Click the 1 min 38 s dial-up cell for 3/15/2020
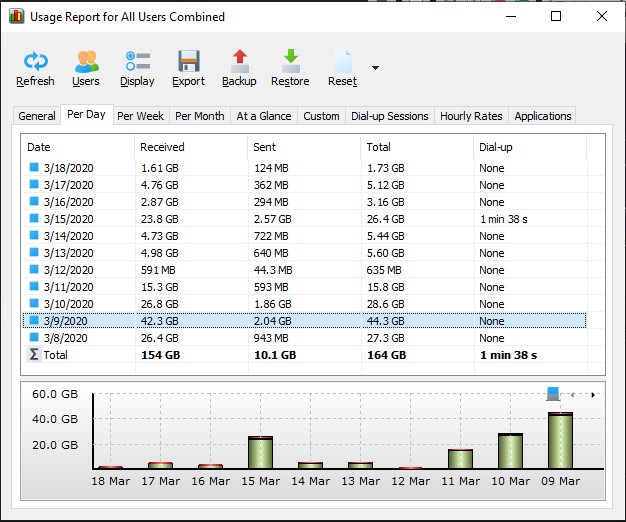Viewport: 626px width, 522px height. click(503, 219)
